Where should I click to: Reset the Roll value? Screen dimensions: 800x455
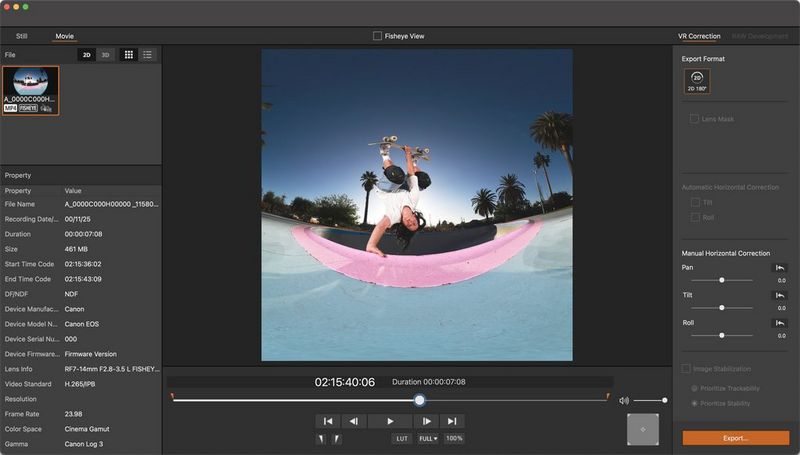pos(779,322)
